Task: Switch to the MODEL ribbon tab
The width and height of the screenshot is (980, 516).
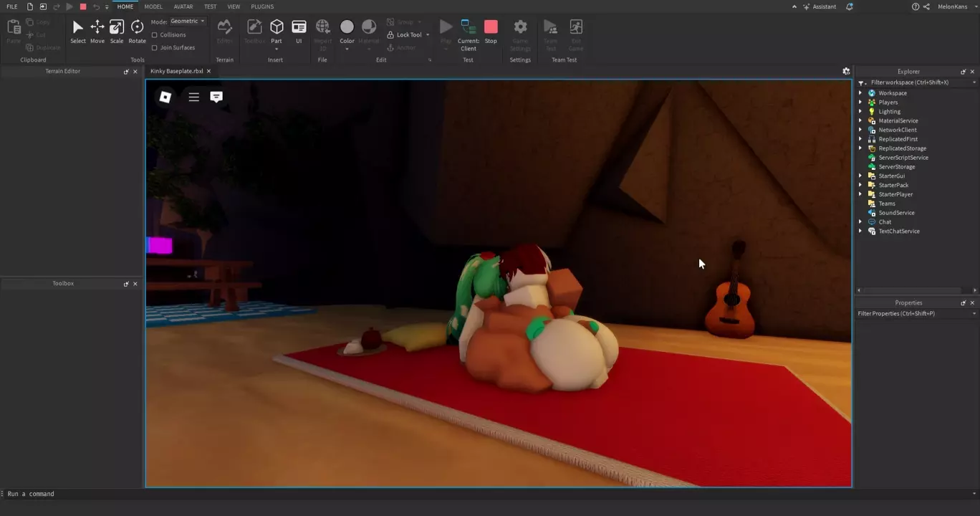Action: [x=153, y=6]
